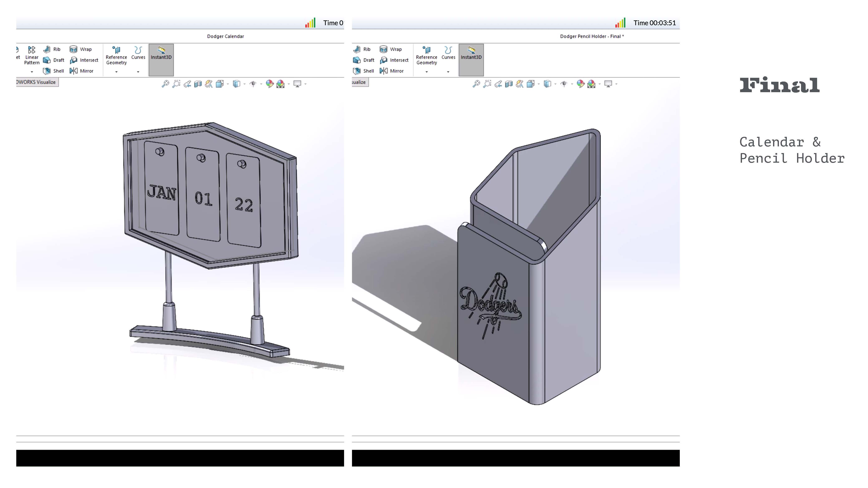
Task: Click Previous View icon in Dodger Pencil Holder window
Action: 498,84
